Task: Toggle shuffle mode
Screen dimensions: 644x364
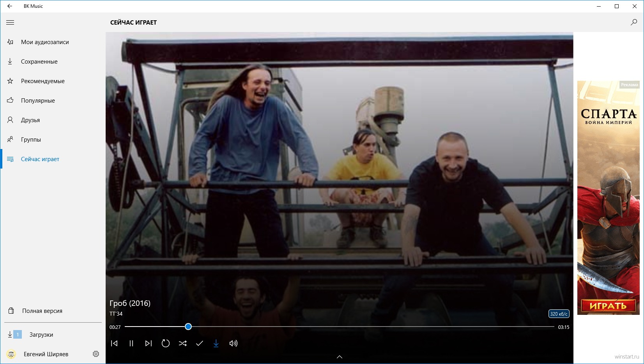Action: (182, 343)
